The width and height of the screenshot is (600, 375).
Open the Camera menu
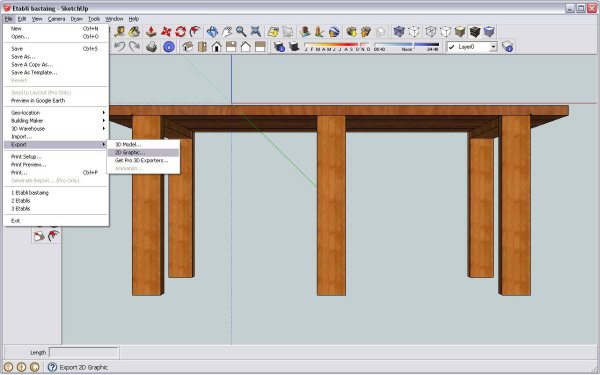(x=56, y=19)
